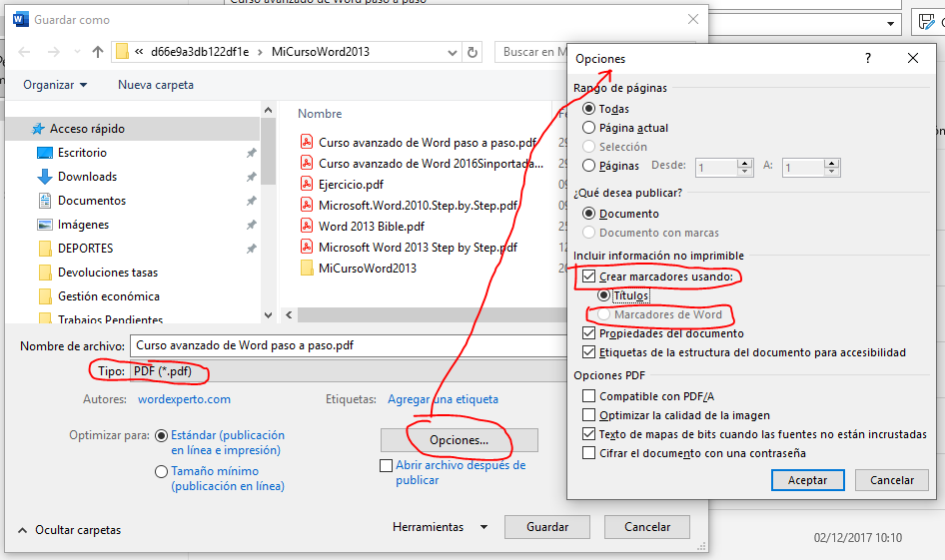The image size is (945, 560).
Task: Enable Abrir archivo después de publicar
Action: pyautogui.click(x=387, y=465)
